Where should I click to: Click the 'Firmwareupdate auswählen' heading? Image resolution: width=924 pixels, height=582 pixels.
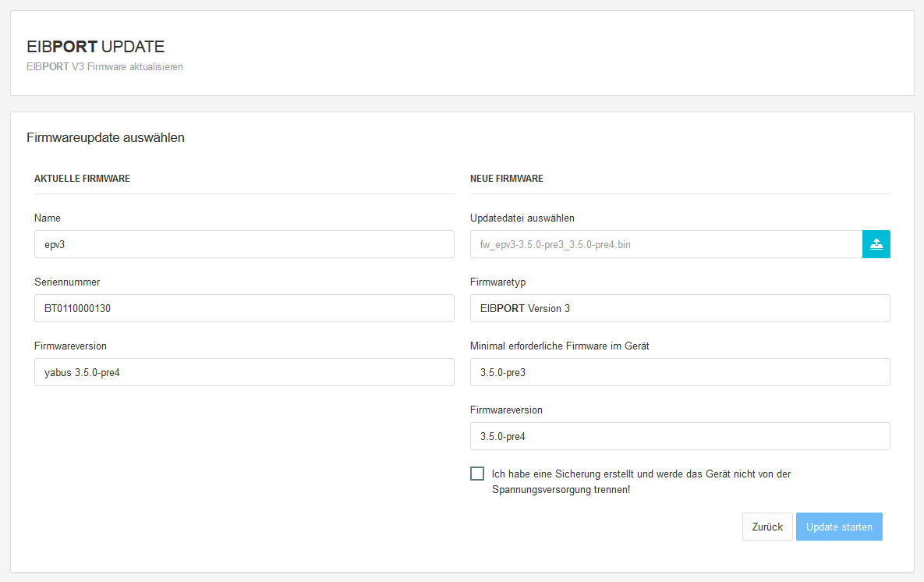(x=105, y=138)
